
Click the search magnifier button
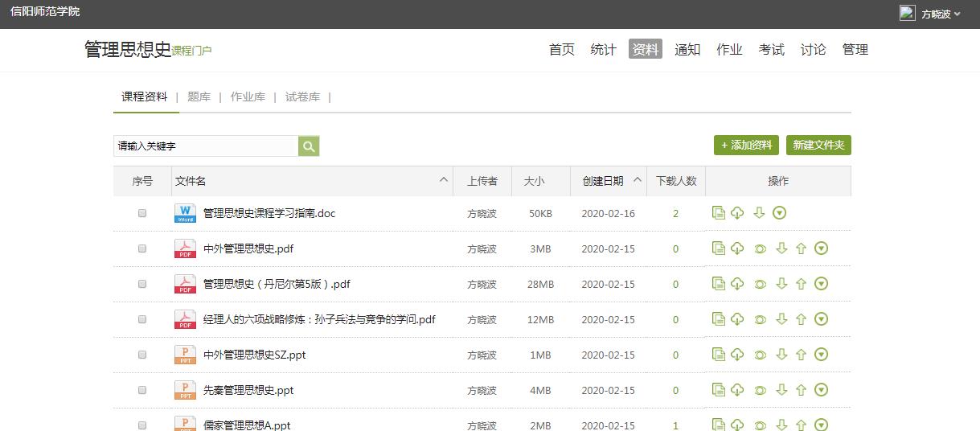click(x=309, y=146)
